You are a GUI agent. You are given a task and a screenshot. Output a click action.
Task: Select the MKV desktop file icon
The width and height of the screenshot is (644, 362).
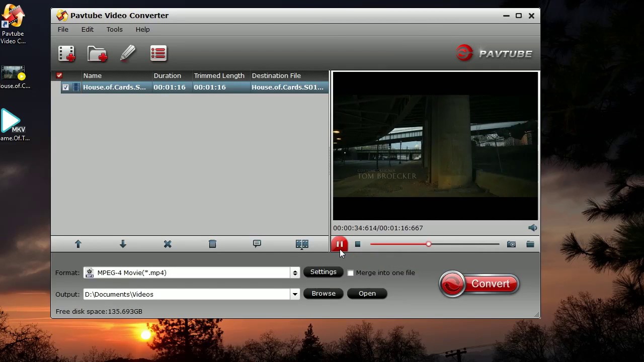point(14,125)
